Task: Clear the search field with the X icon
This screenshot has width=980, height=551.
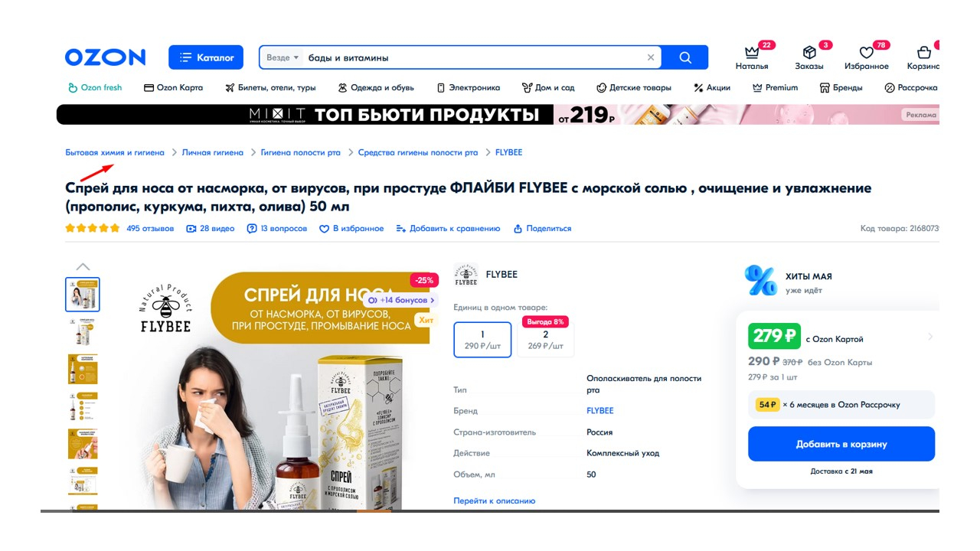Action: (x=651, y=57)
